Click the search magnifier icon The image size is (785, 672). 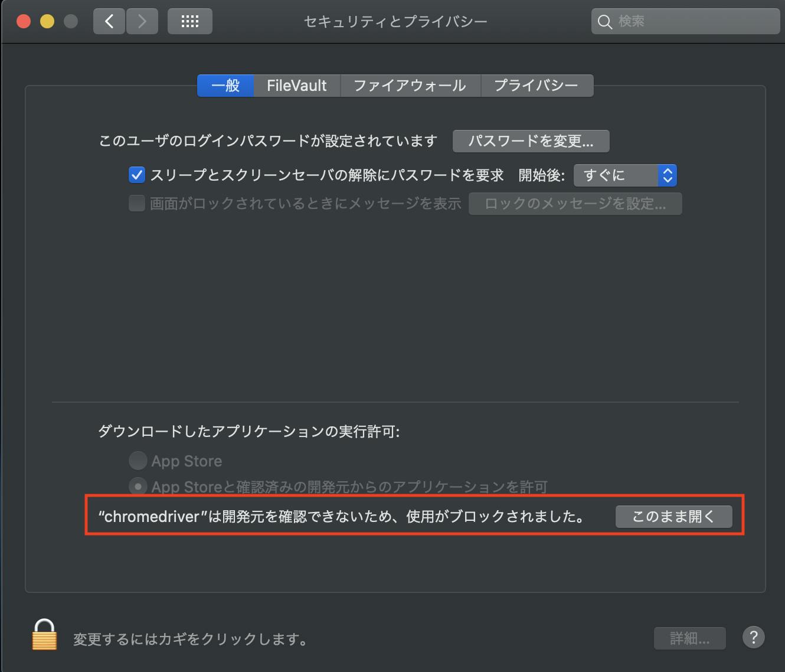coord(605,21)
